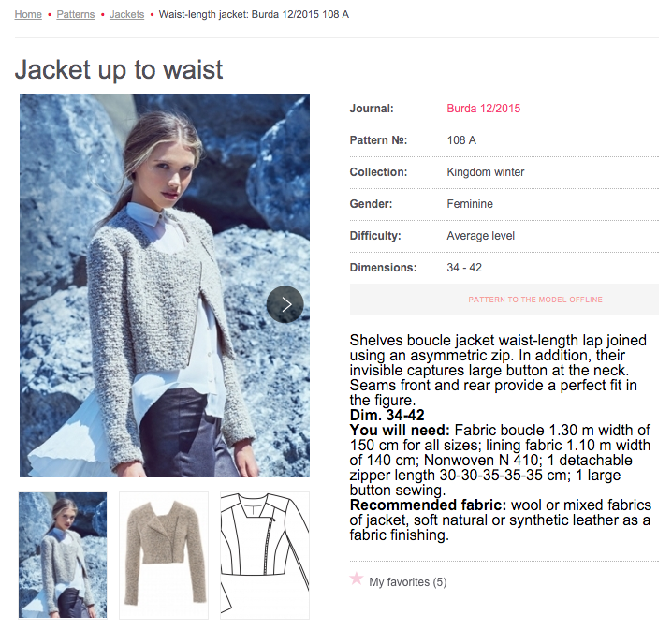Viewport: 672px width, 630px height.
Task: Select the model photo thumbnail
Action: [63, 555]
